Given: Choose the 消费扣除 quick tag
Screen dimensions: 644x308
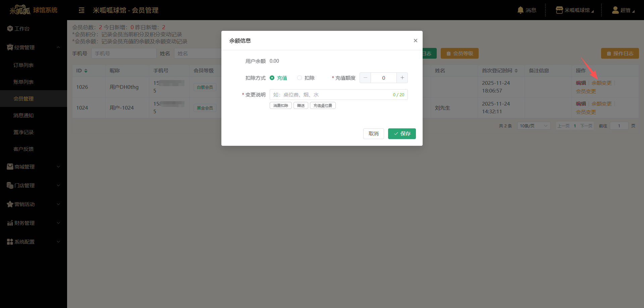Looking at the screenshot, I should (280, 106).
